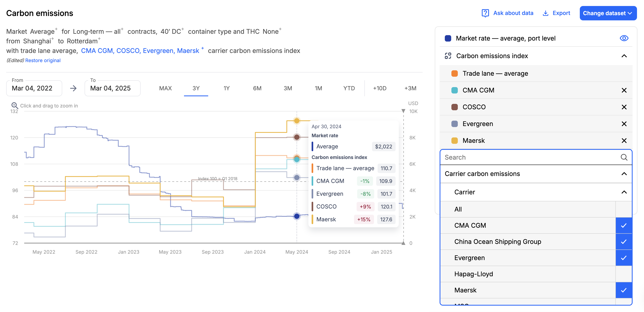
Task: Select the YTD time range tab
Action: (x=349, y=88)
